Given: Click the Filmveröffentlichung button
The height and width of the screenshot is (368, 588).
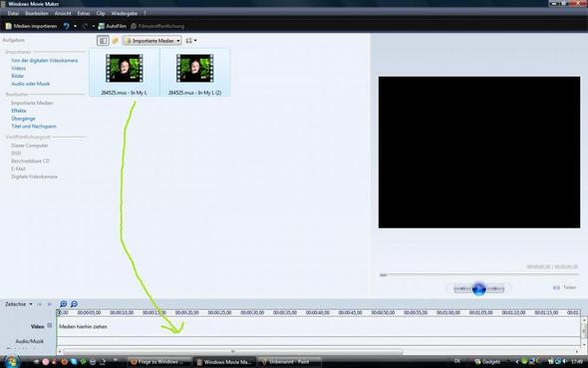Looking at the screenshot, I should pos(157,26).
